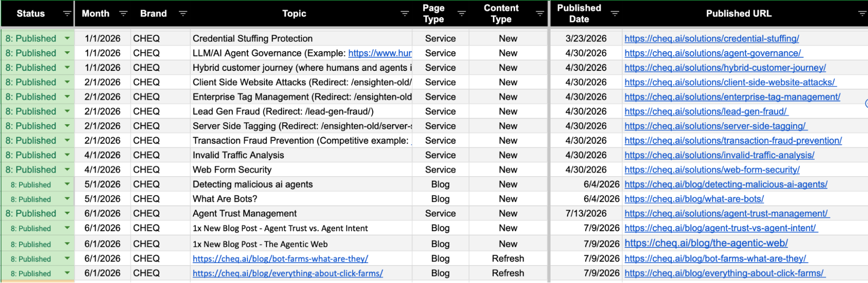
Task: Open bot-farms link in Topic column
Action: pos(281,259)
